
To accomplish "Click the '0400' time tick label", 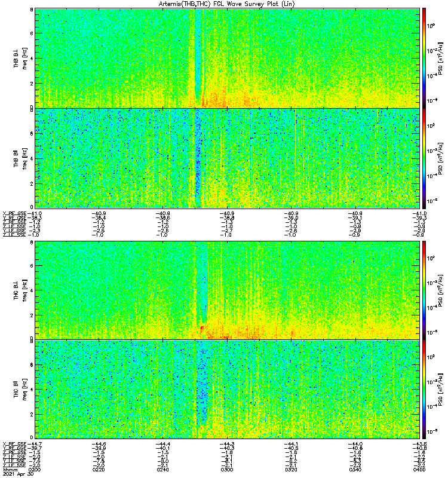I will (419, 470).
